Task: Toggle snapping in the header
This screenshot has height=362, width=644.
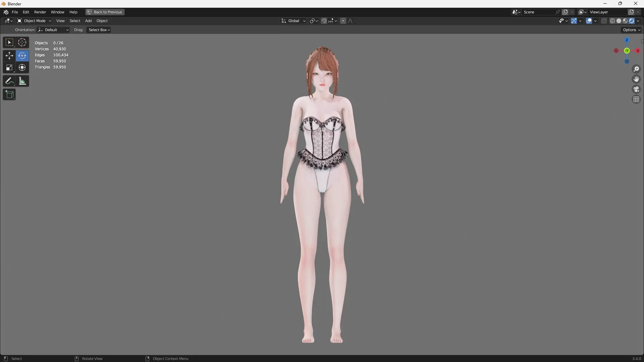Action: point(324,20)
